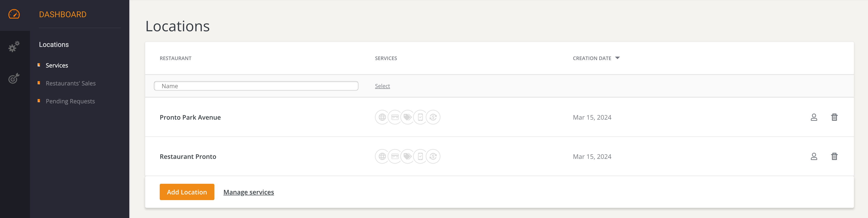Open the Manage services link
The width and height of the screenshot is (868, 218).
click(248, 192)
